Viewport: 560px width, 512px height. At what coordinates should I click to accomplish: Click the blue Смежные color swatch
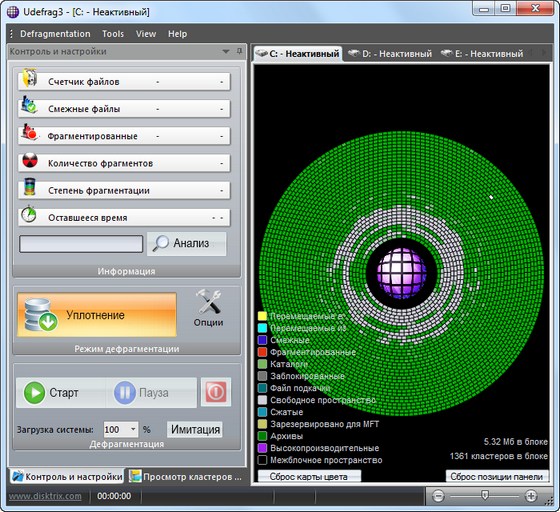pyautogui.click(x=262, y=340)
